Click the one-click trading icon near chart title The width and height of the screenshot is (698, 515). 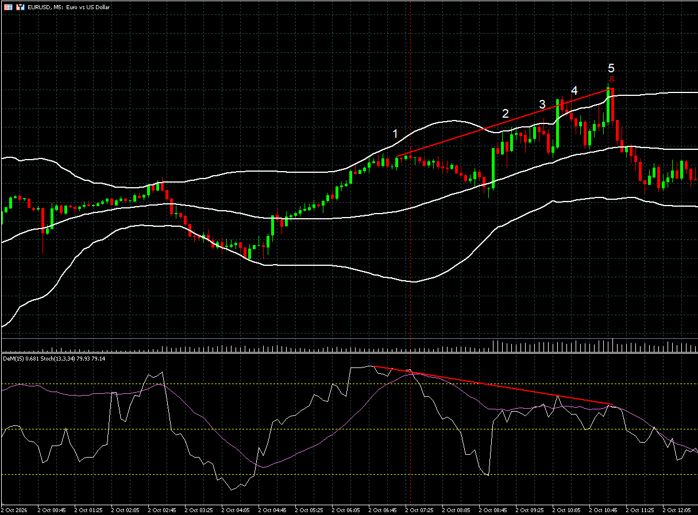[20, 7]
